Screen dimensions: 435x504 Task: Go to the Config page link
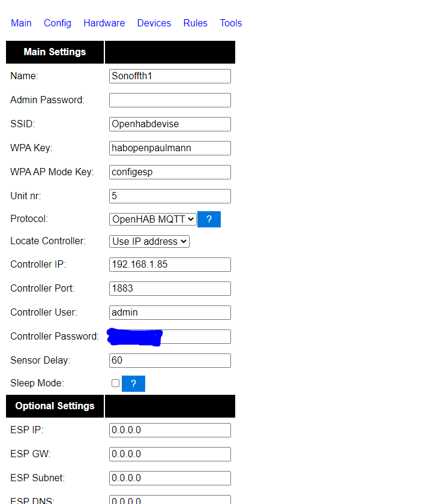tap(58, 23)
